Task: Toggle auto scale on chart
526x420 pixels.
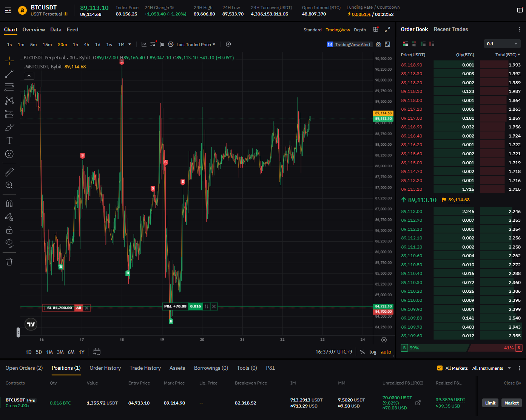Action: tap(386, 352)
